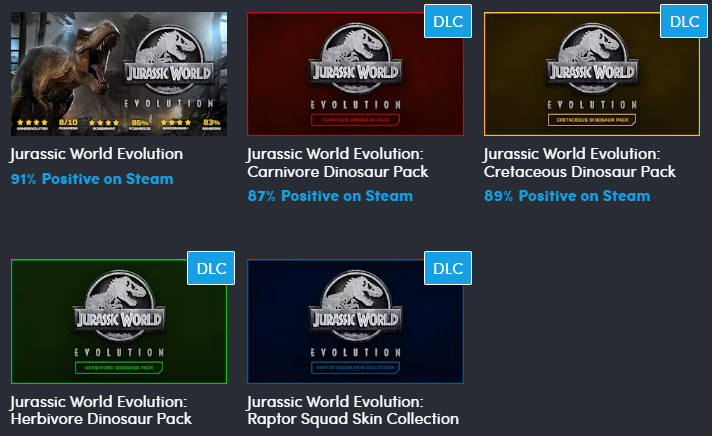The image size is (712, 436).
Task: Open the Cretaceous Dinosaur Pack yellow thumbnail
Action: (x=592, y=74)
